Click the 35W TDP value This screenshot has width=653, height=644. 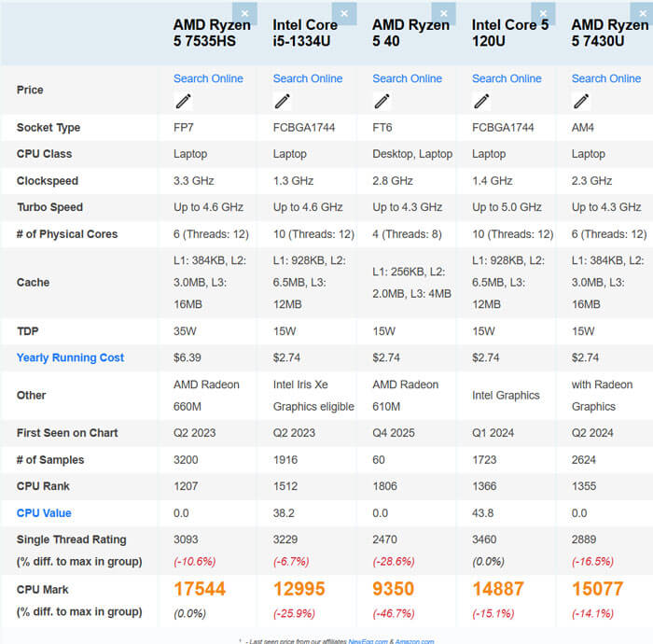click(185, 331)
